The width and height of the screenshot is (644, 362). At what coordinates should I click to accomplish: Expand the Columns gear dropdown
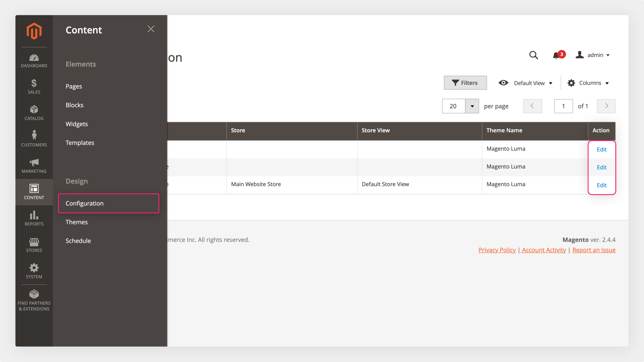(x=588, y=83)
